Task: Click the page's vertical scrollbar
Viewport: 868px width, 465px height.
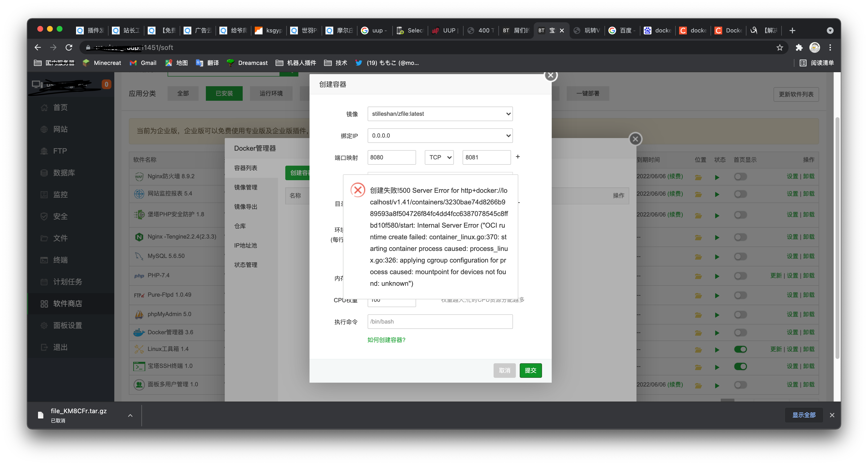Action: [837, 236]
